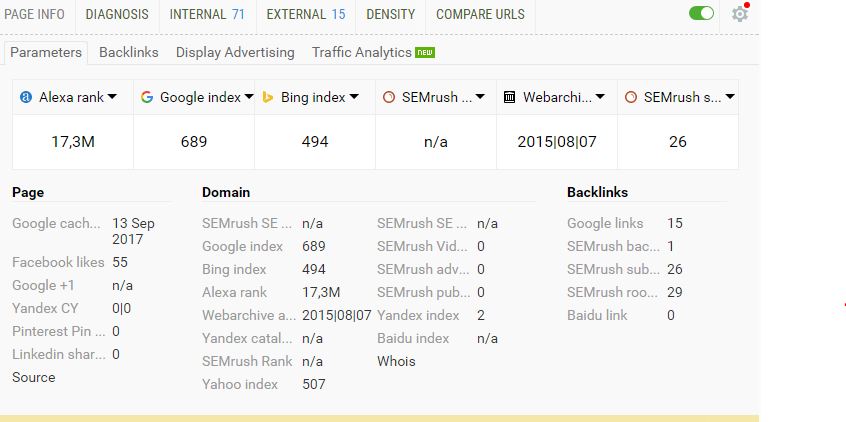Click the Webarchive building icon
Screen dimensions: 846x422
[x=509, y=97]
